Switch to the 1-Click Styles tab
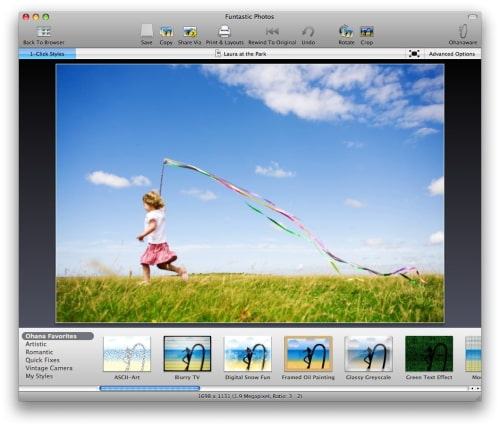 (x=47, y=54)
